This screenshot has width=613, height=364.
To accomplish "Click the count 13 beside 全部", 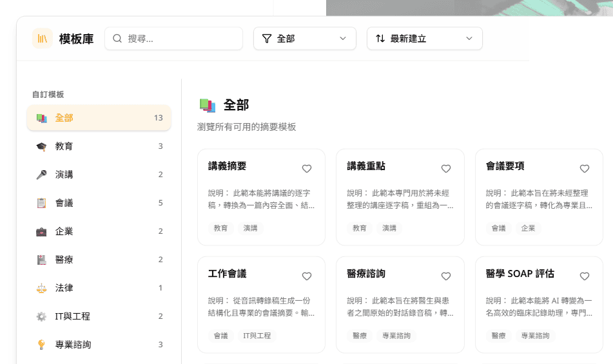I will tap(159, 118).
